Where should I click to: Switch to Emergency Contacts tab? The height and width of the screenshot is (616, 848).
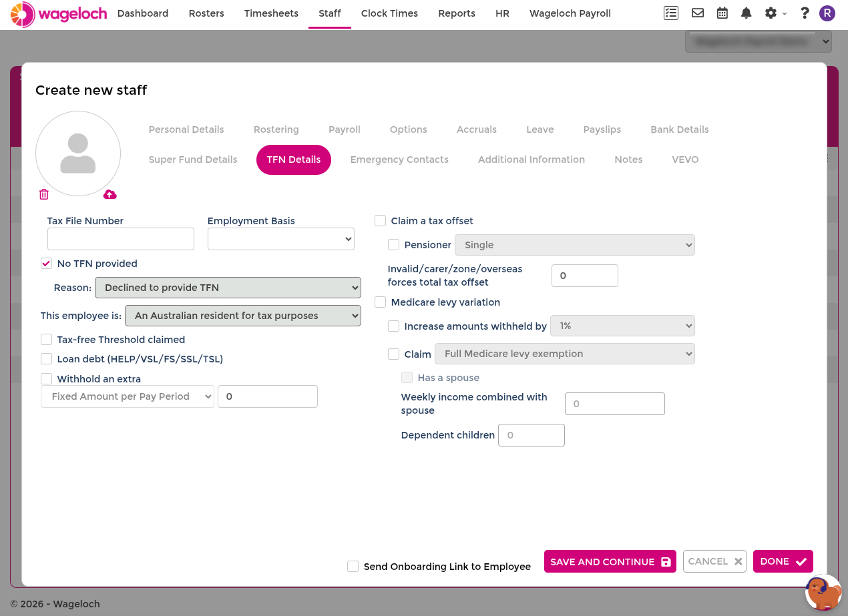(399, 160)
